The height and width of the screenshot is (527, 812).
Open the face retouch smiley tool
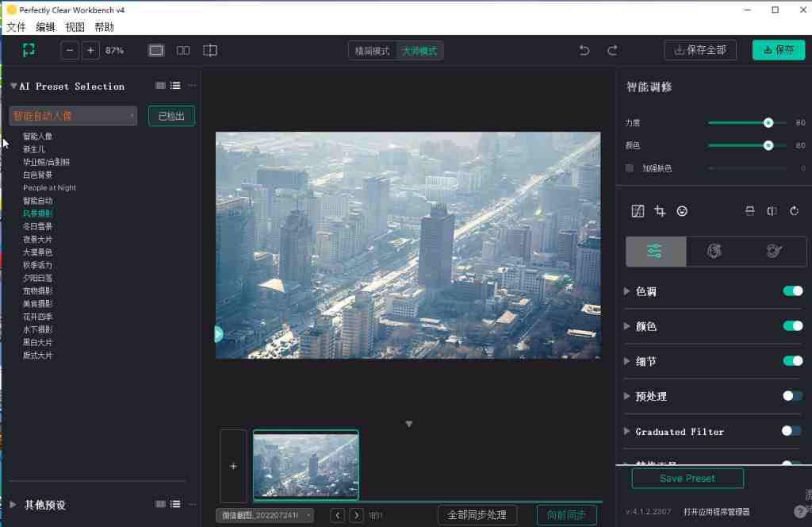(x=683, y=211)
